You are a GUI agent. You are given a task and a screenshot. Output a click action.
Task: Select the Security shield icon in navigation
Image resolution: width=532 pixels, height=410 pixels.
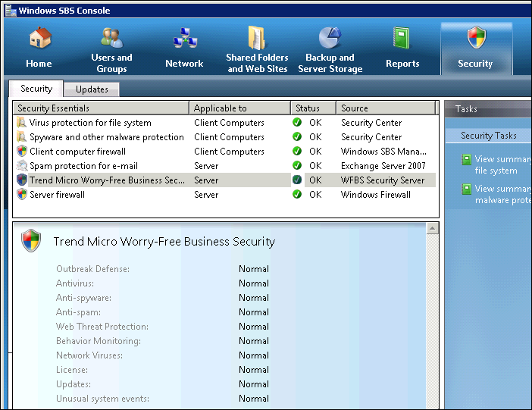click(477, 37)
